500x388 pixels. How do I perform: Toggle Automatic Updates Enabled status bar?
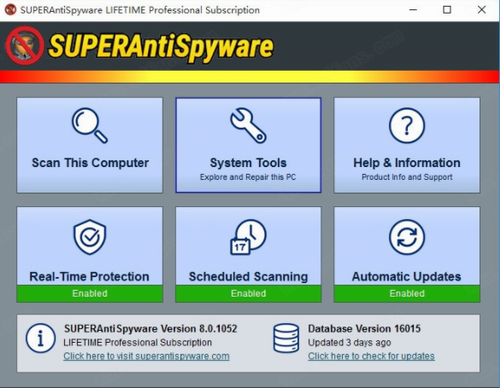[407, 293]
